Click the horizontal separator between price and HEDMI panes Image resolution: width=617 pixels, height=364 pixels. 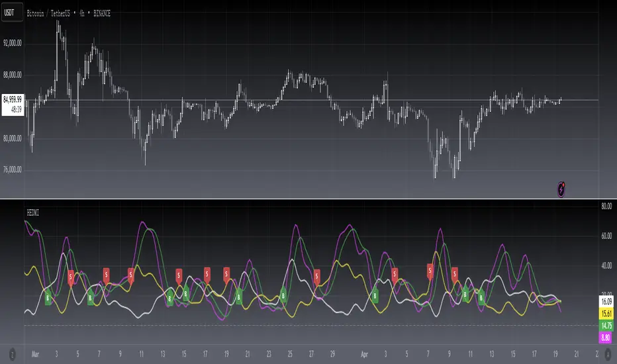(308, 199)
